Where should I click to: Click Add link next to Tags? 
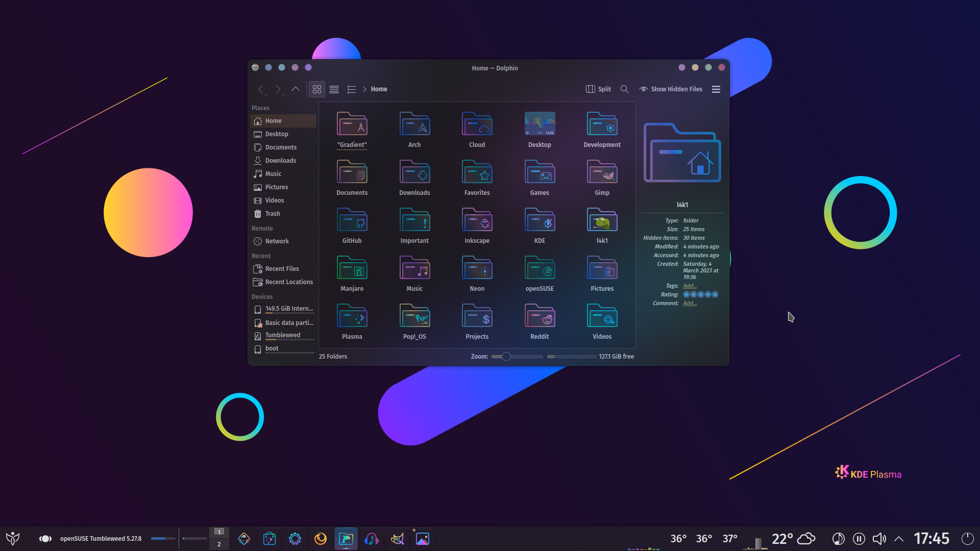tap(690, 286)
